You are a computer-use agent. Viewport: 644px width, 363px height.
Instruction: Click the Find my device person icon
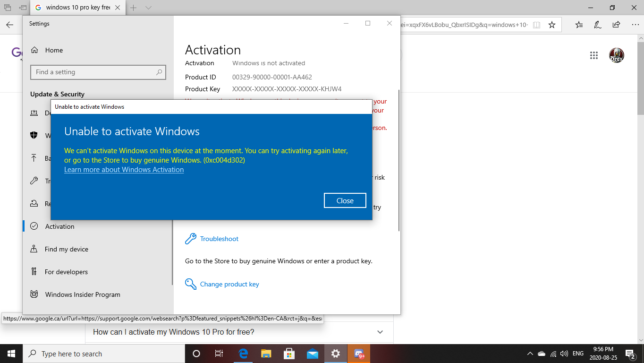pyautogui.click(x=34, y=249)
